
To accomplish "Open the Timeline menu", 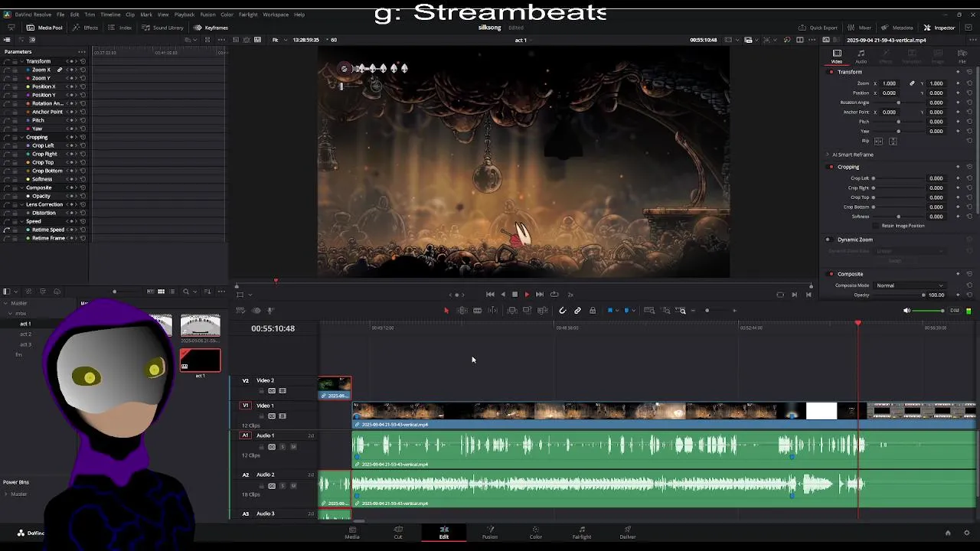I will 110,15.
